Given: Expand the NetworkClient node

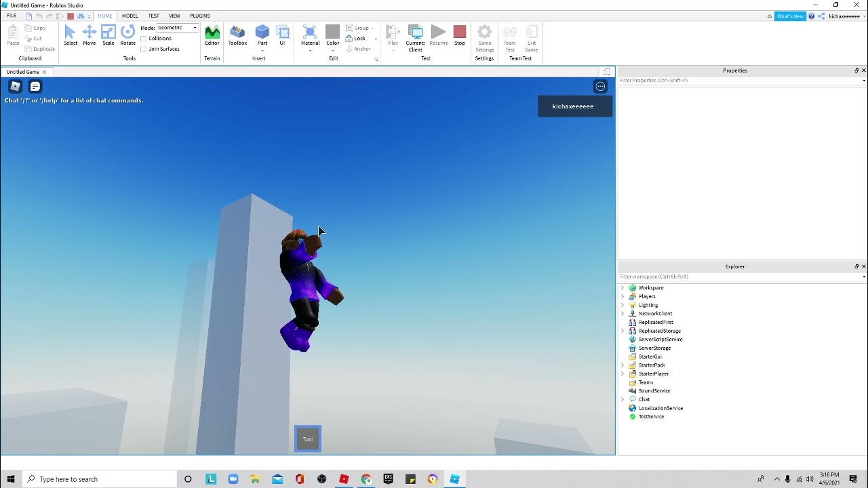Looking at the screenshot, I should 623,314.
